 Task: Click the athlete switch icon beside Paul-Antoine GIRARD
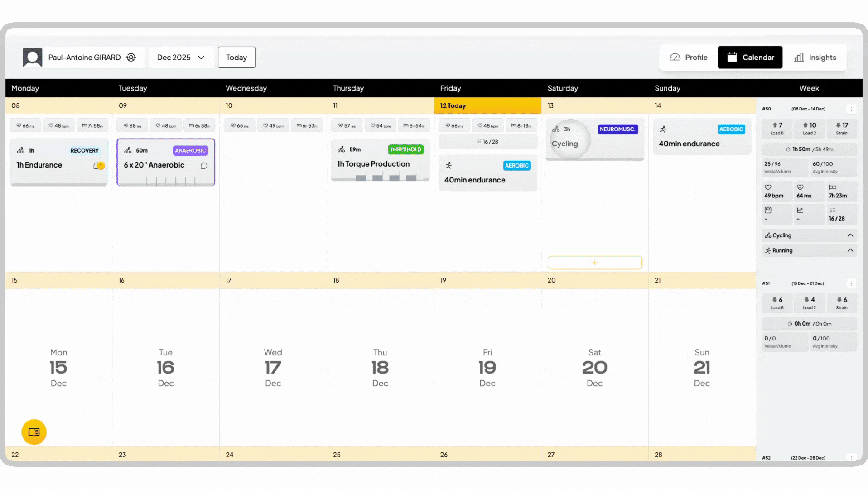click(x=131, y=58)
